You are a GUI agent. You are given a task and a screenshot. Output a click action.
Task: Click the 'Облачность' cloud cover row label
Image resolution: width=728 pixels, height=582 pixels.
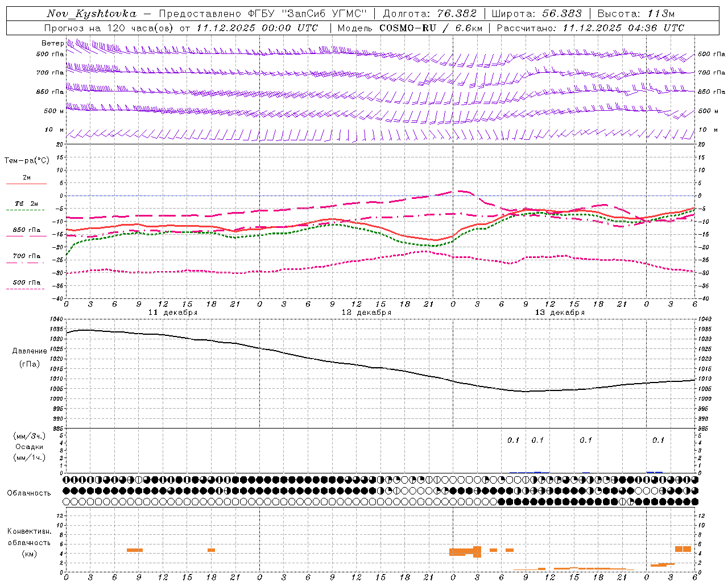click(x=29, y=493)
